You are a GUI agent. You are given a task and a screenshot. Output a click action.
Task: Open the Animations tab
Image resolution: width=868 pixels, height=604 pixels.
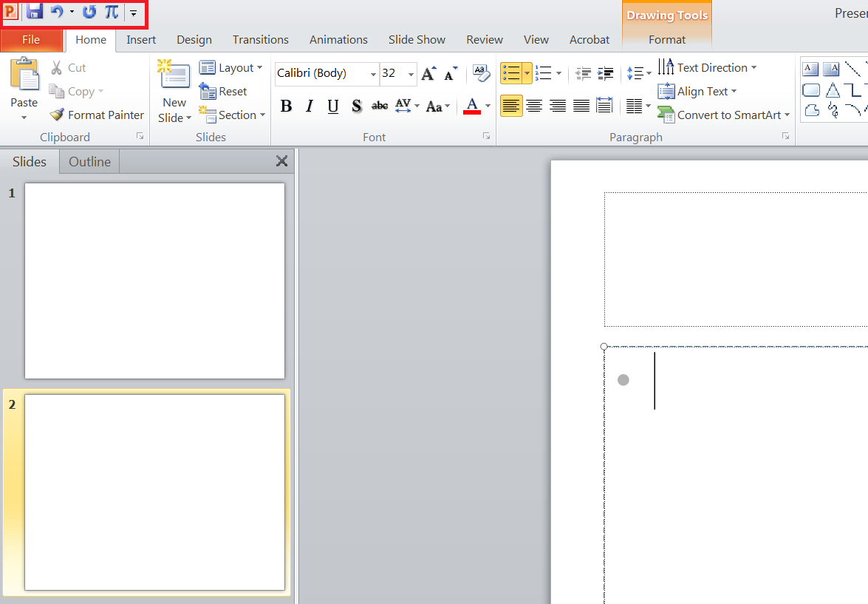(x=338, y=40)
